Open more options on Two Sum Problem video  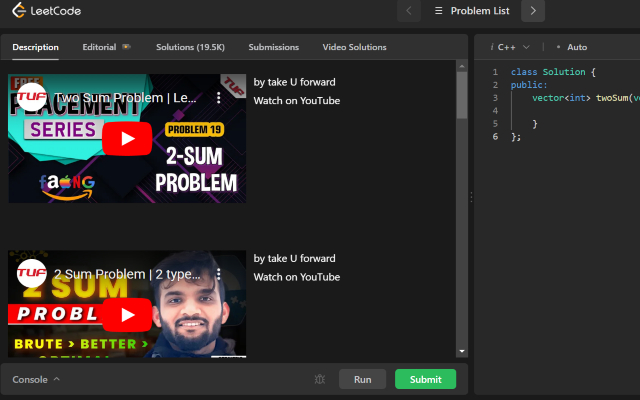coord(219,98)
